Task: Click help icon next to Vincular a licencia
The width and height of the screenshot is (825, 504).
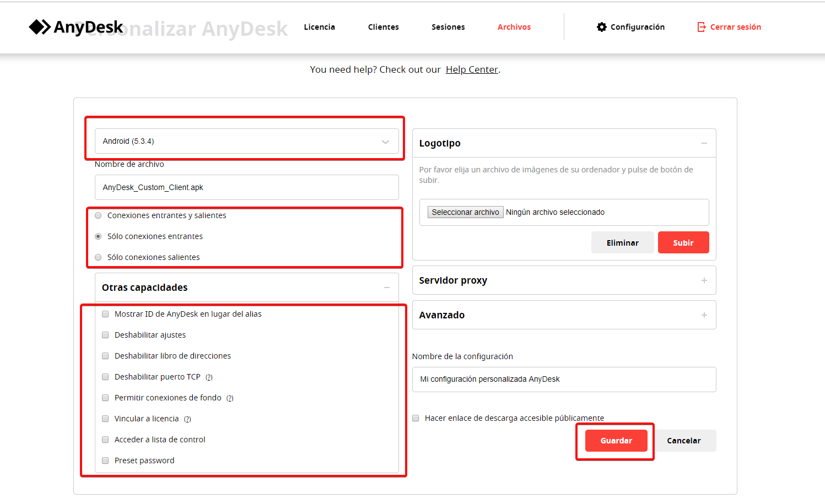Action: [x=187, y=419]
